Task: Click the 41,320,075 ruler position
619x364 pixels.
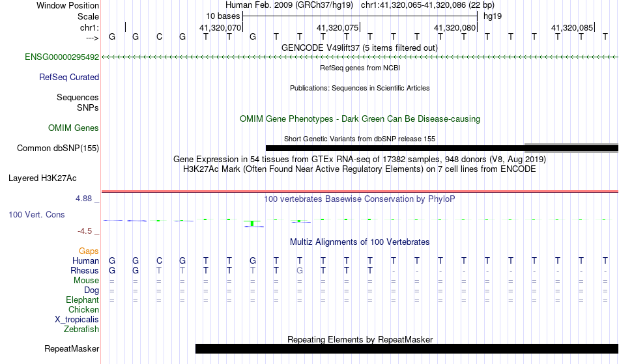Action: 337,27
